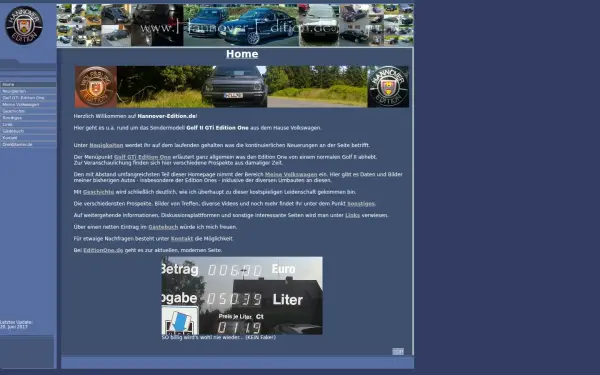Click the small TOP button at page bottom
Viewport: 600px width, 375px height.
398,351
